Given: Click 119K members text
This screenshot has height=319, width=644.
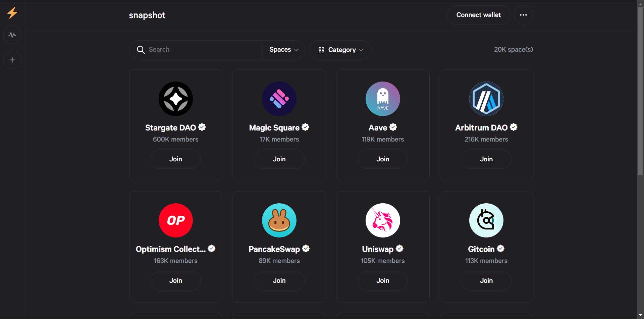Looking at the screenshot, I should click(x=383, y=140).
